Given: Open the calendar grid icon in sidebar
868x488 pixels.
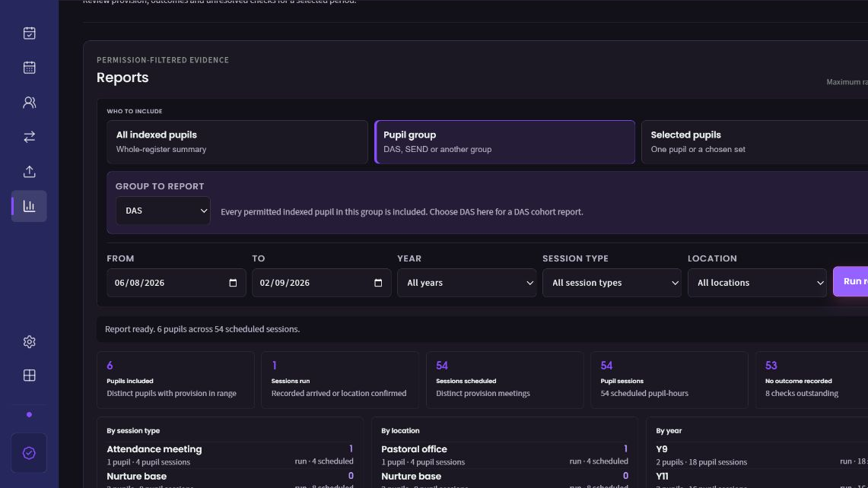Looking at the screenshot, I should click(30, 68).
